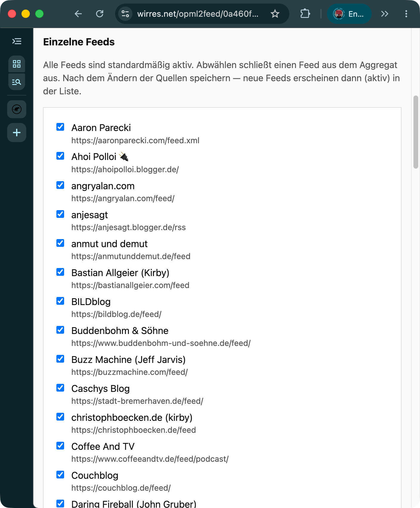Bookmark this page with the star icon
Viewport: 420px width, 508px height.
(x=275, y=14)
